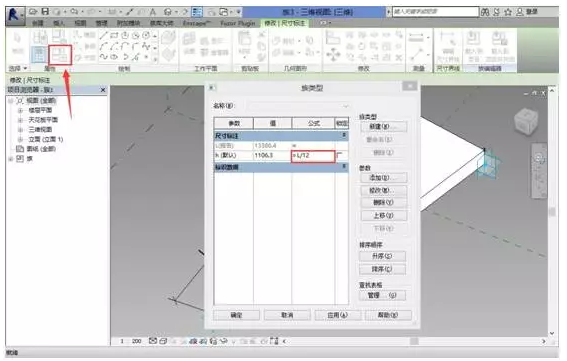Click the 取消 button in 族类型 dialog
The height and width of the screenshot is (361, 567).
tap(287, 315)
